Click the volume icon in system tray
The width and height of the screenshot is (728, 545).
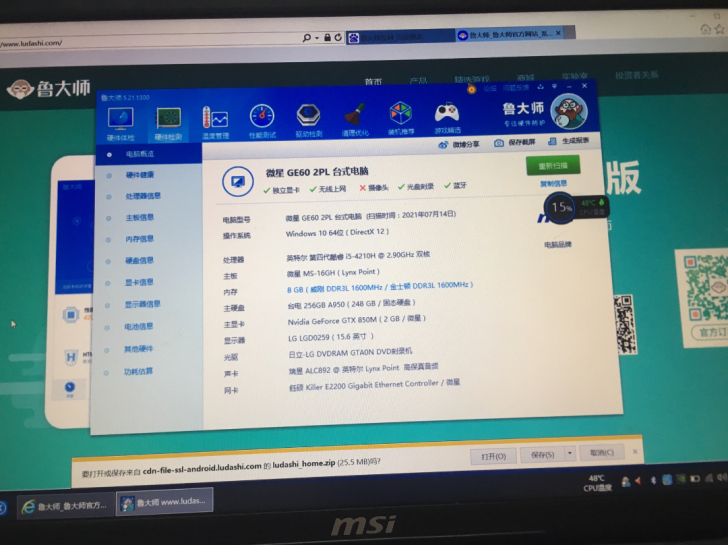(721, 478)
